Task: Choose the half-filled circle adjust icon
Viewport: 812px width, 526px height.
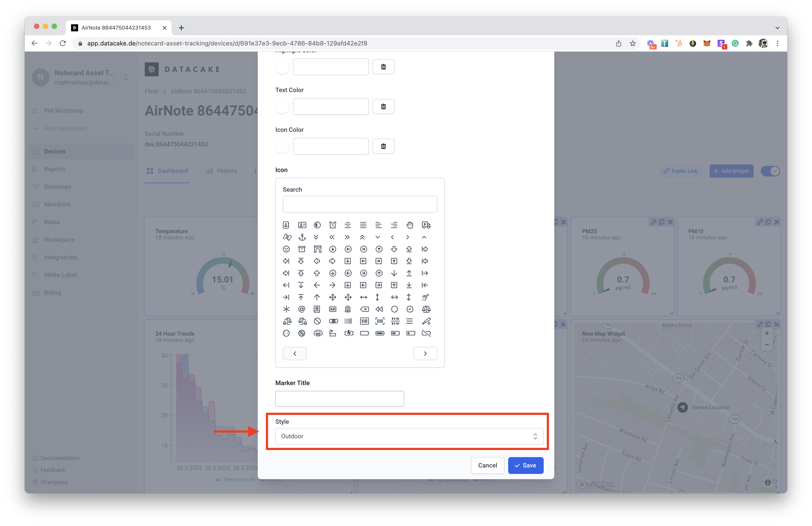Action: click(x=317, y=225)
